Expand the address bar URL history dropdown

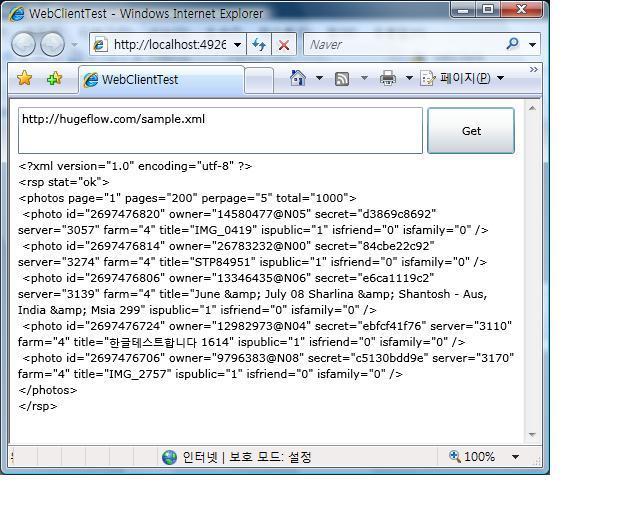pos(238,45)
